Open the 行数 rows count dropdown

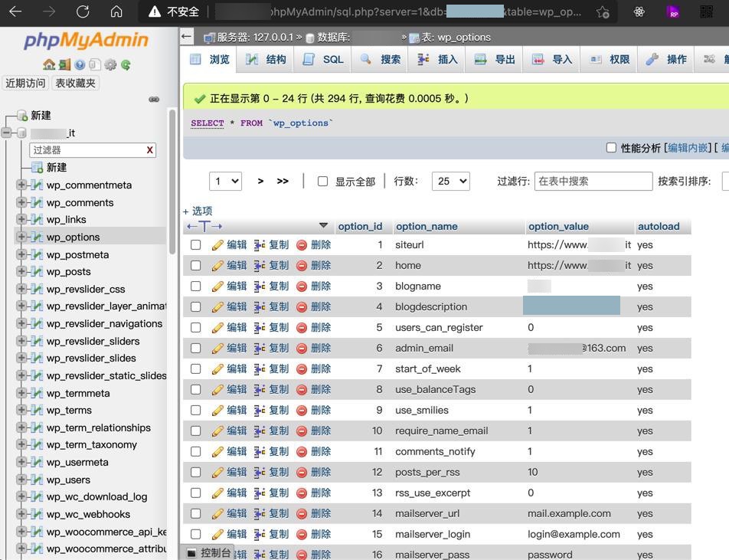click(x=450, y=181)
